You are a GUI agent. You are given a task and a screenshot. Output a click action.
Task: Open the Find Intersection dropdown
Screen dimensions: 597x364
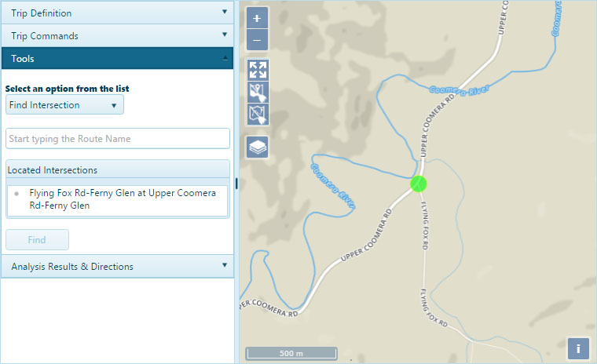(x=64, y=105)
